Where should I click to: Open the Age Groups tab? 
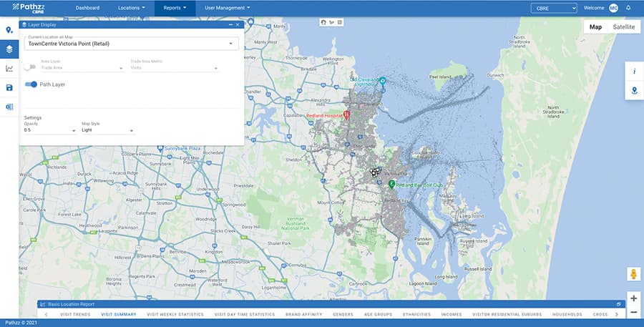[x=378, y=314]
